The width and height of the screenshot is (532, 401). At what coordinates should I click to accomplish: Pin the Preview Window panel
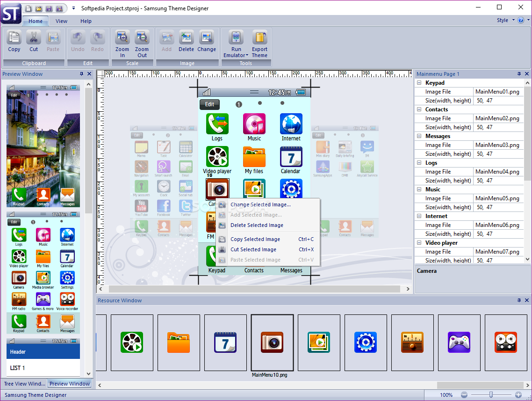(81, 73)
